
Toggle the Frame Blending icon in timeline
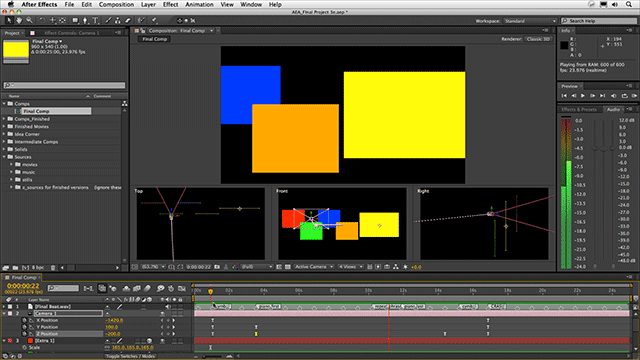tap(137, 289)
